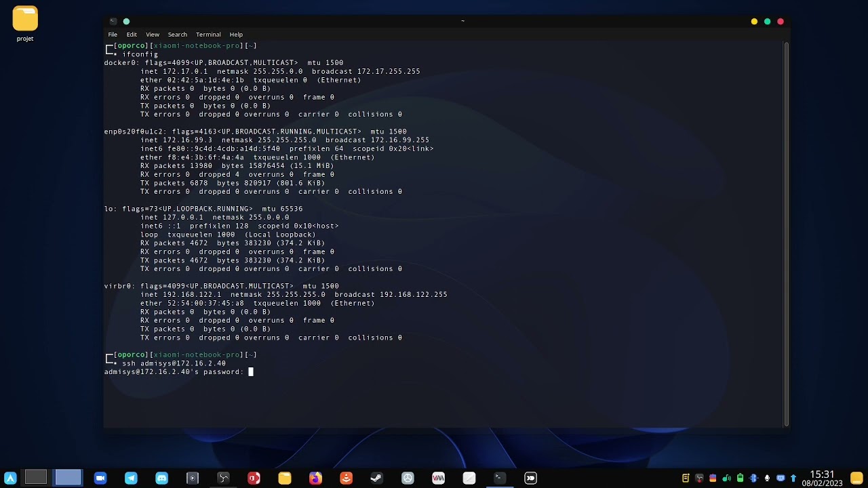Open the notes tray icon
This screenshot has width=868, height=488.
(686, 478)
